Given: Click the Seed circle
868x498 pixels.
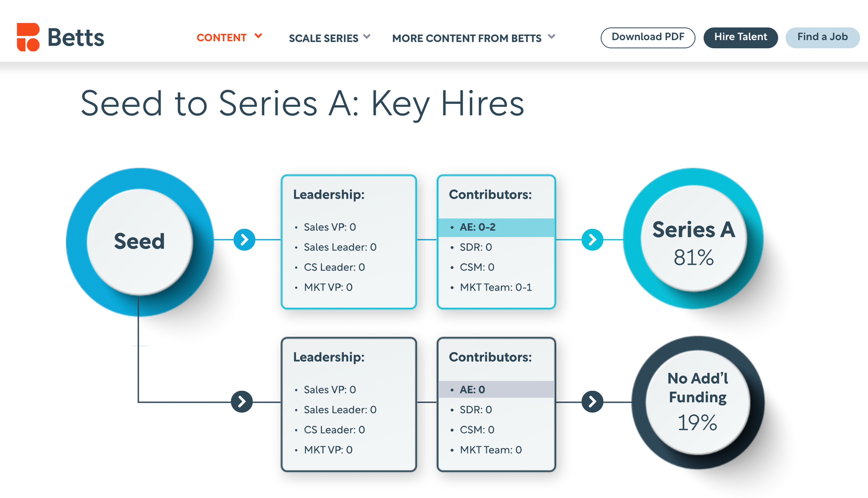Looking at the screenshot, I should [x=139, y=242].
